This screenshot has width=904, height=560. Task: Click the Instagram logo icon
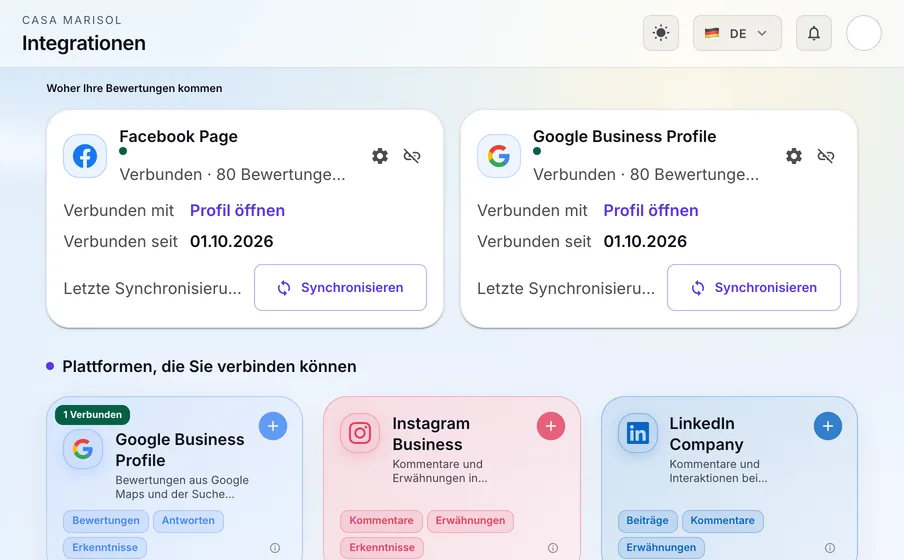(360, 433)
